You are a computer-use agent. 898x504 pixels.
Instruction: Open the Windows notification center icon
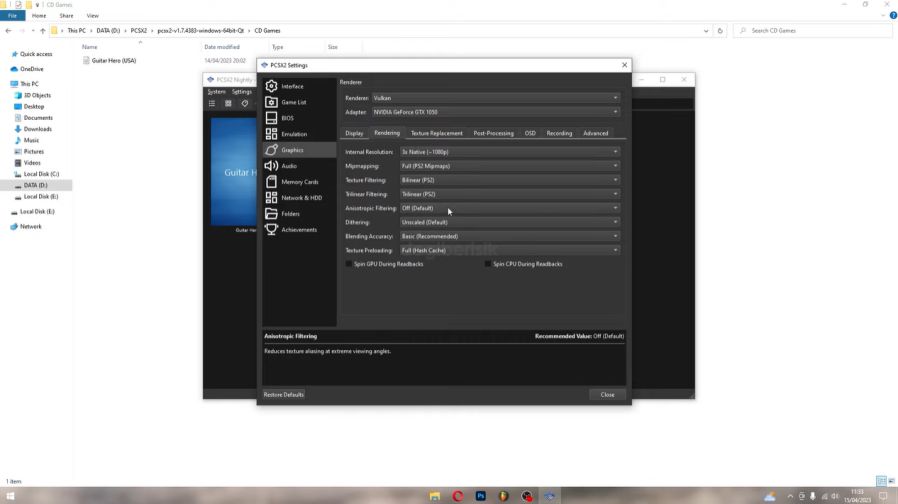tap(883, 496)
